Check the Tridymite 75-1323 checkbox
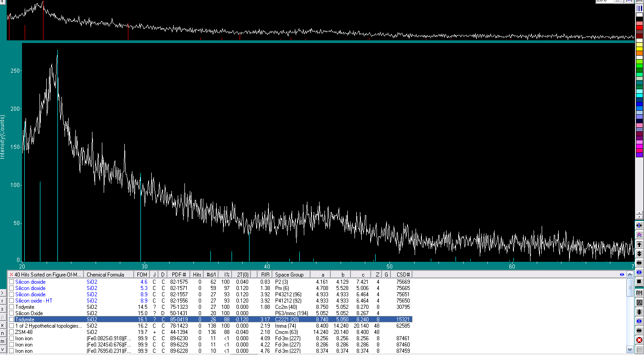The width and height of the screenshot is (644, 355). coord(12,307)
